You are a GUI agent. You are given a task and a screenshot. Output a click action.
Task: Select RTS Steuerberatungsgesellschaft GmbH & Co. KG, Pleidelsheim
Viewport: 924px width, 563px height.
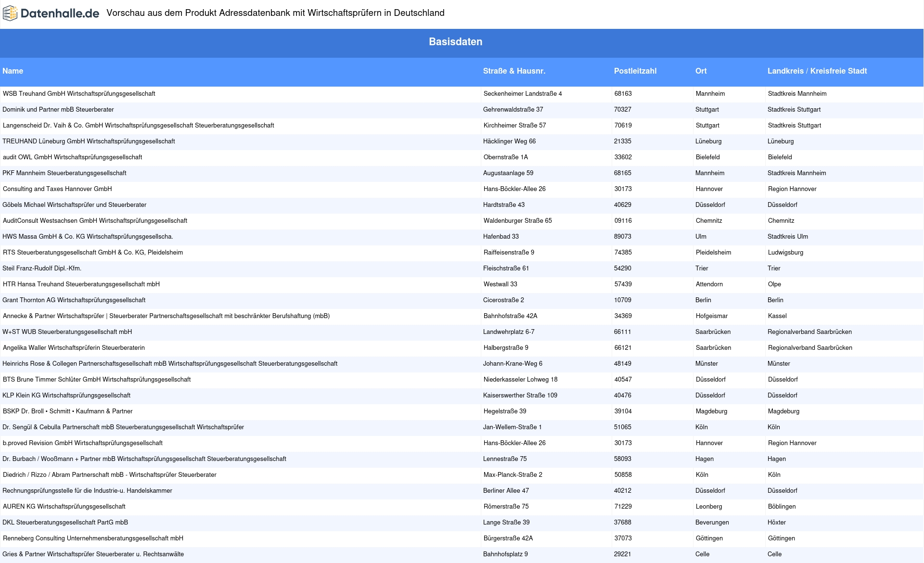pos(93,253)
